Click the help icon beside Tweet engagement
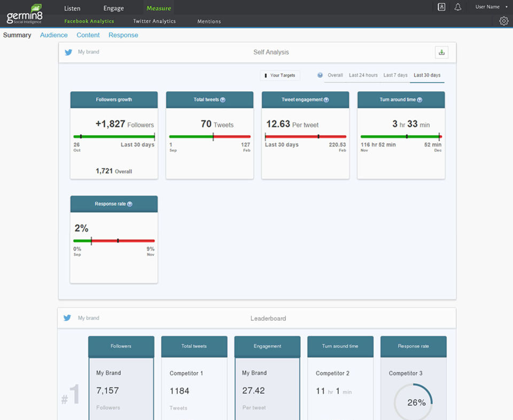Viewport: 513px width, 420px height. click(x=326, y=100)
